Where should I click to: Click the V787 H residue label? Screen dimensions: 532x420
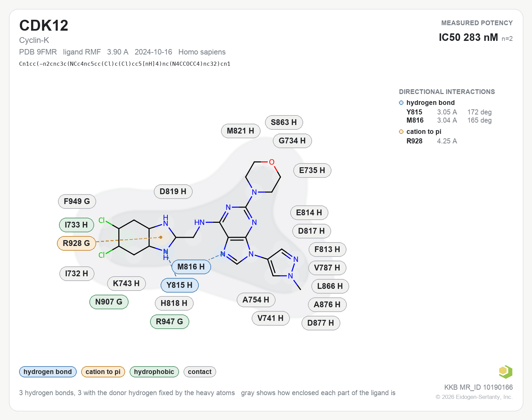(327, 268)
